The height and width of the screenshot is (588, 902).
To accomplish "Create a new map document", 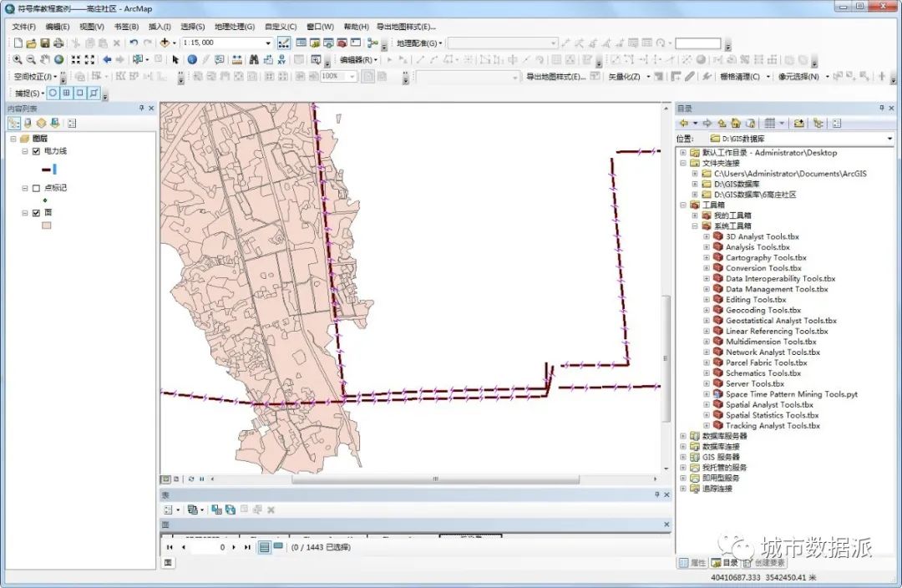I will click(x=18, y=43).
